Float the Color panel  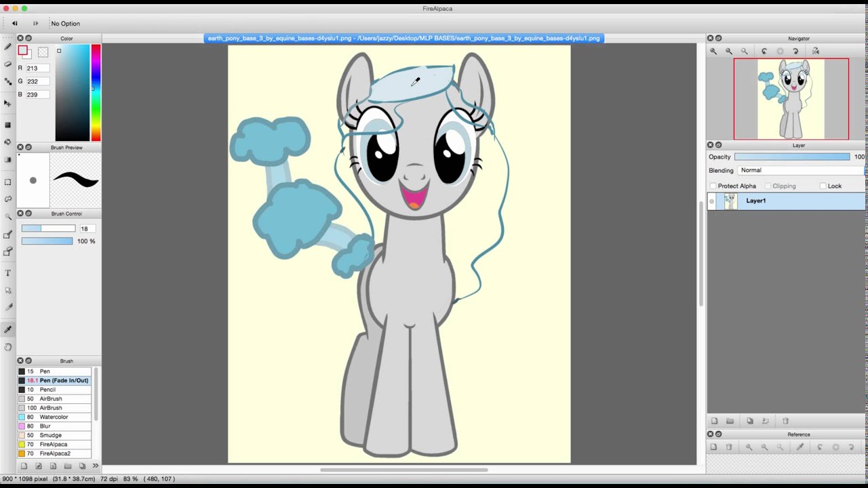tap(28, 38)
